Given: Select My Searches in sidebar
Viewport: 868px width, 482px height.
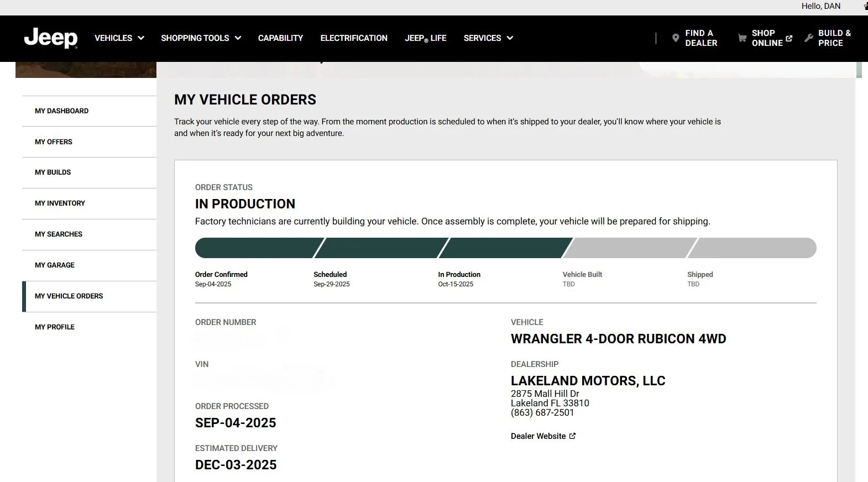Looking at the screenshot, I should 89,234.
